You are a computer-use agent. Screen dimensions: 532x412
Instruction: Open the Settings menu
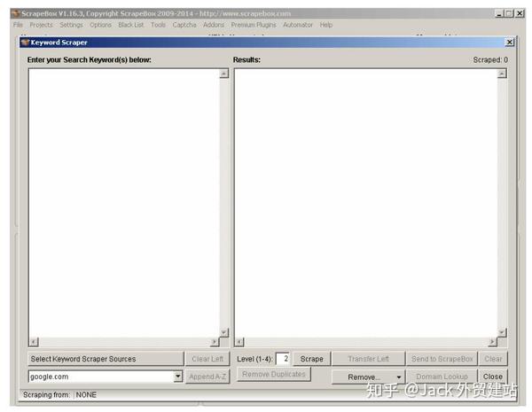point(71,25)
